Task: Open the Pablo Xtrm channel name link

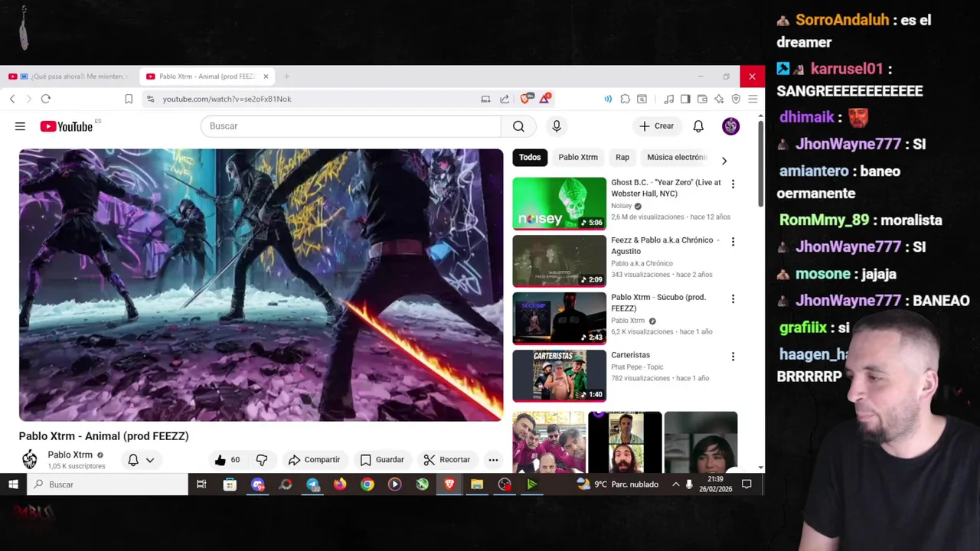Action: pyautogui.click(x=70, y=455)
